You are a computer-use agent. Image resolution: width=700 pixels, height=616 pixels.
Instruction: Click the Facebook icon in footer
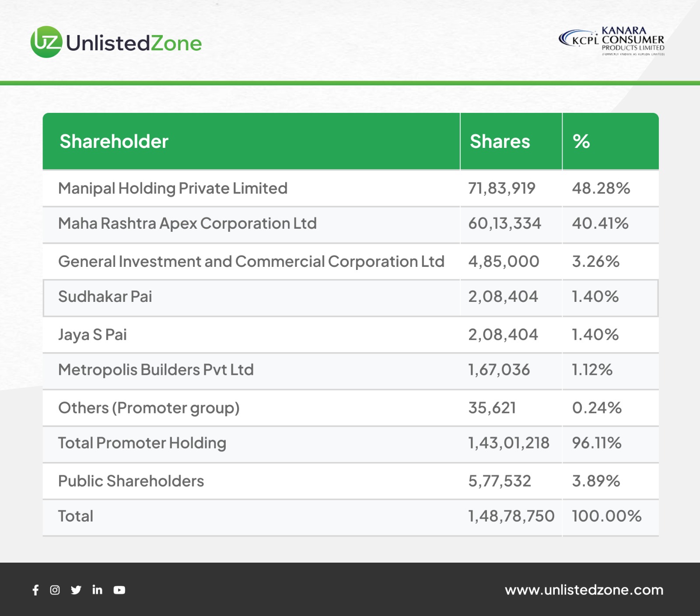[x=35, y=590]
